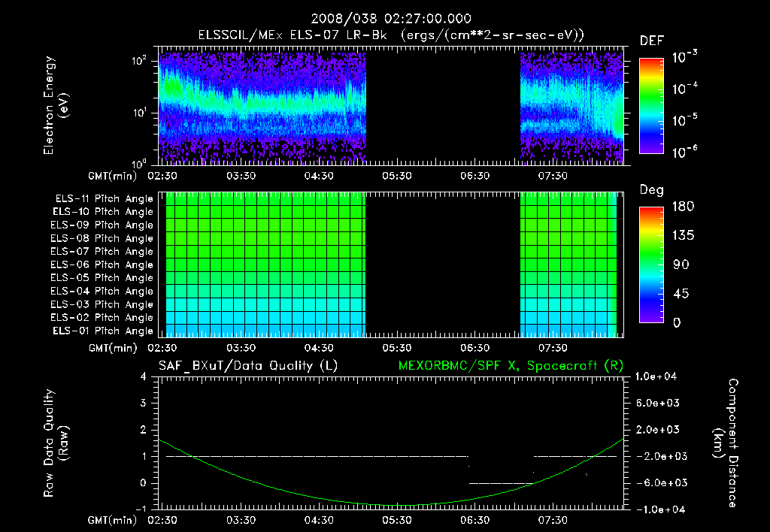Click the timestamp title 2008/038 02:27:00.000
This screenshot has height=532, width=770.
tap(391, 19)
